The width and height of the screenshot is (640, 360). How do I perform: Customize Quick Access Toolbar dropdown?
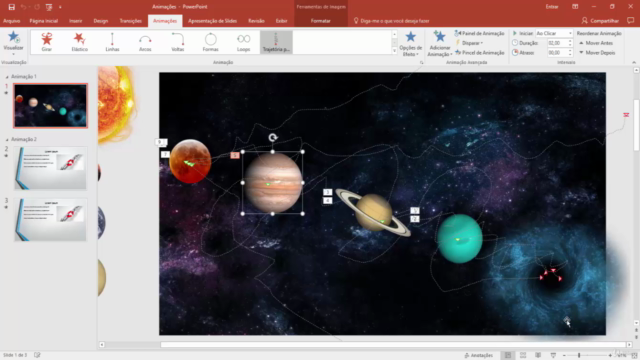tap(60, 7)
